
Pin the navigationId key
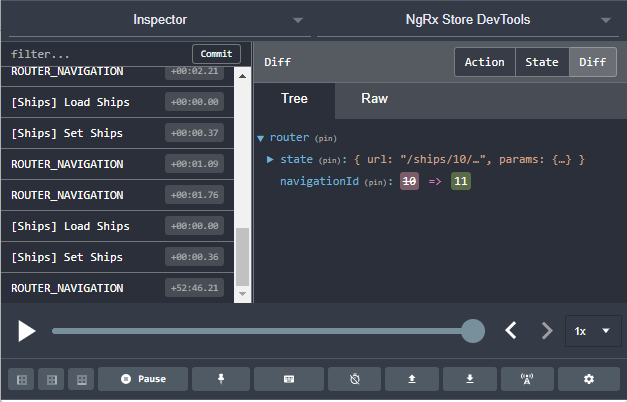point(376,182)
